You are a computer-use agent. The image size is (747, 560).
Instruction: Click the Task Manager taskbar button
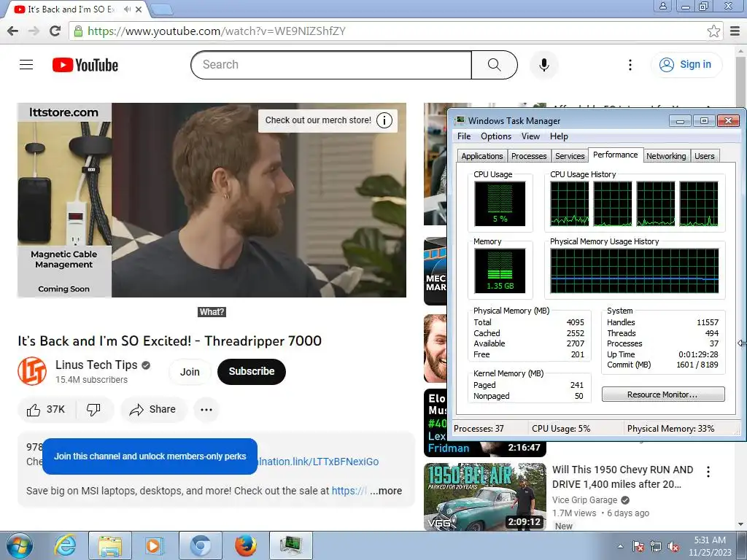(291, 545)
